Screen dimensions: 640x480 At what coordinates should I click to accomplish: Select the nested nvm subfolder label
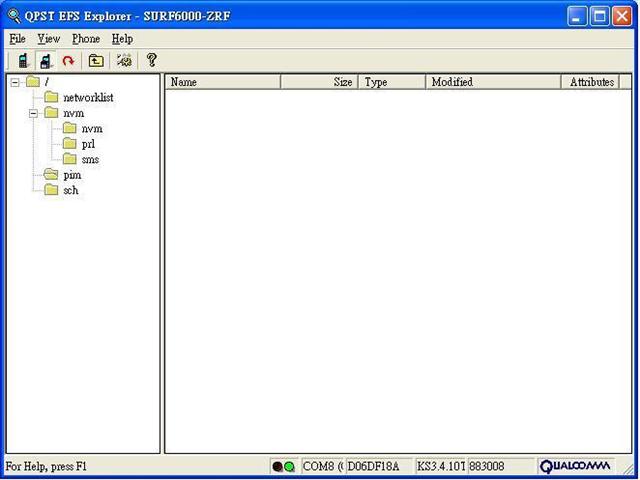[92, 129]
